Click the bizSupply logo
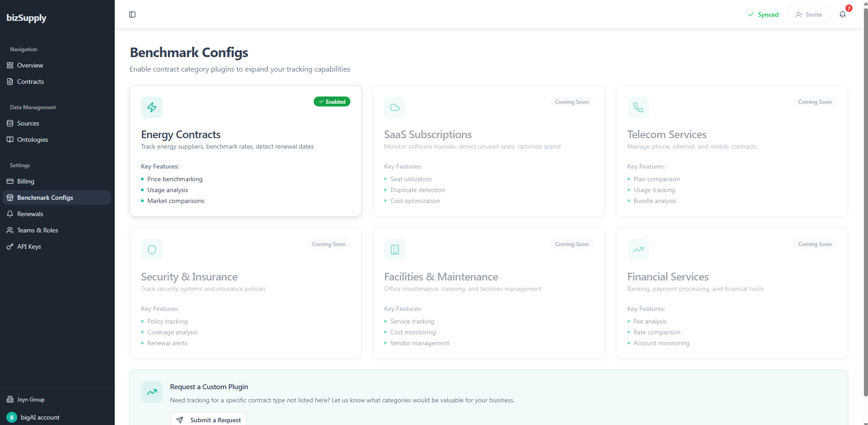 click(x=26, y=18)
